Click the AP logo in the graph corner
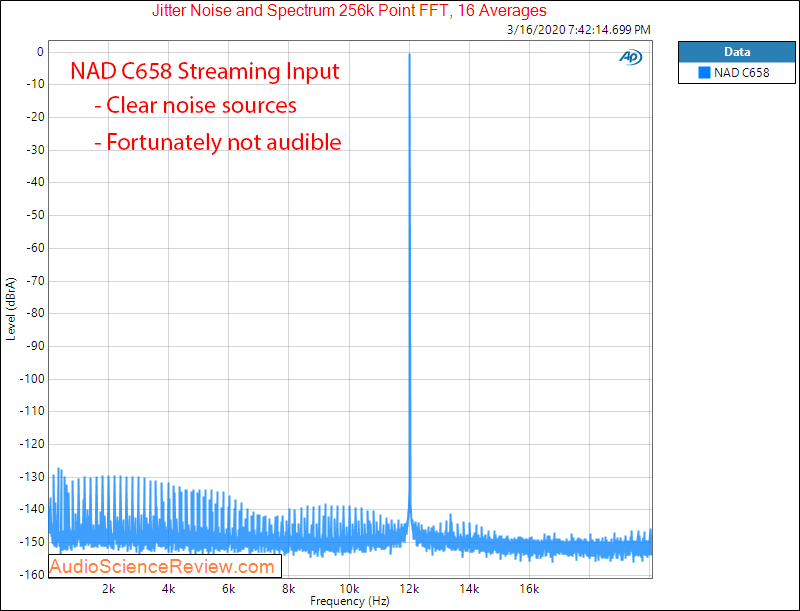800x611 pixels. point(631,57)
